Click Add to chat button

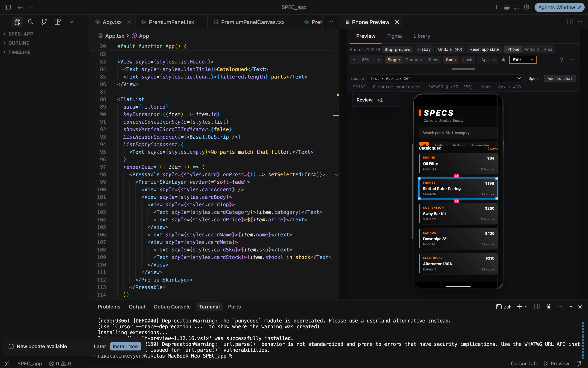560,79
